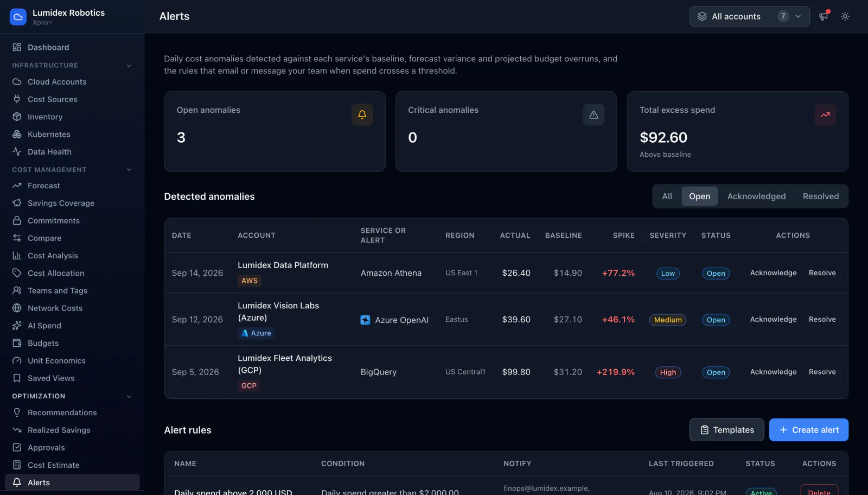The image size is (868, 495).
Task: Acknowledge the Amazon Athena anomaly
Action: [x=773, y=273]
